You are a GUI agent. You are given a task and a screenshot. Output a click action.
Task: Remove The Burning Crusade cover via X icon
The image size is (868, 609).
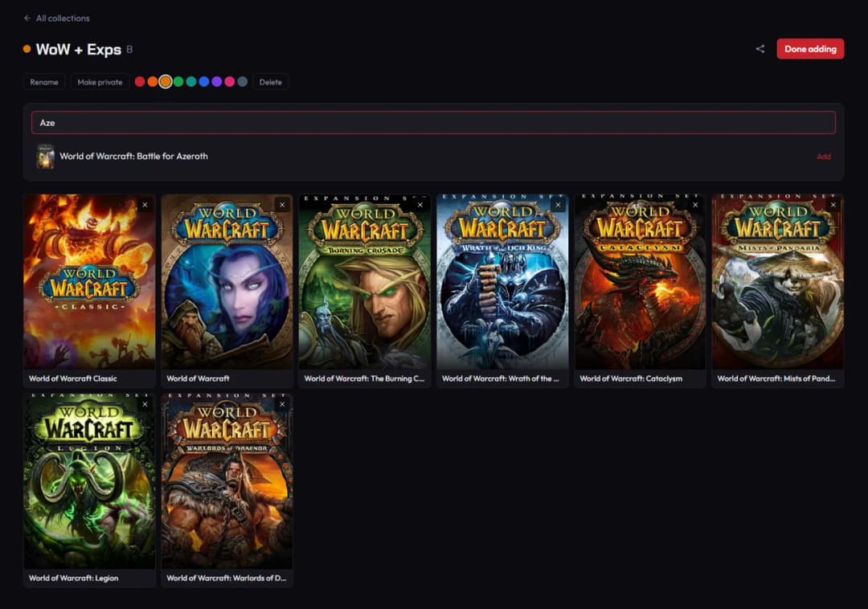click(x=420, y=205)
